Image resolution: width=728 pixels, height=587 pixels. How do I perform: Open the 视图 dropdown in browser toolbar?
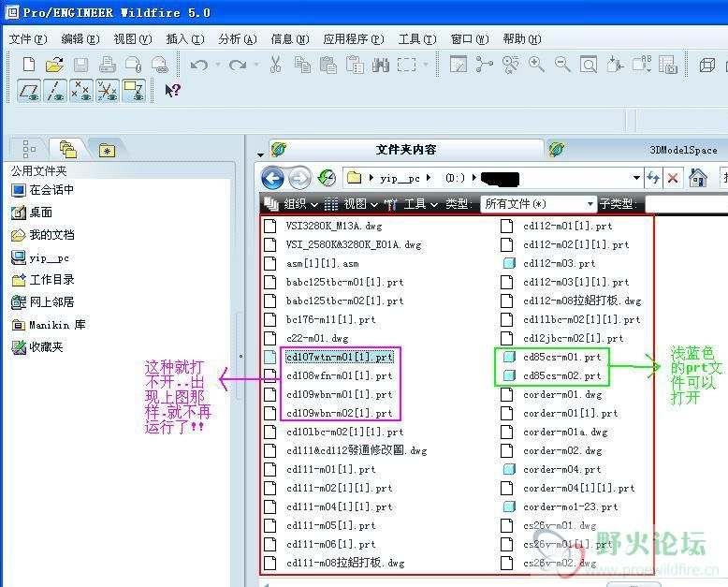[351, 204]
